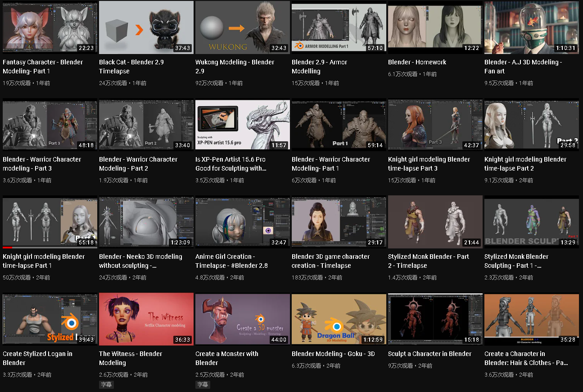583x392 pixels.
Task: Open the Goku 3D Dragon Ball thumbnail
Action: coord(339,319)
